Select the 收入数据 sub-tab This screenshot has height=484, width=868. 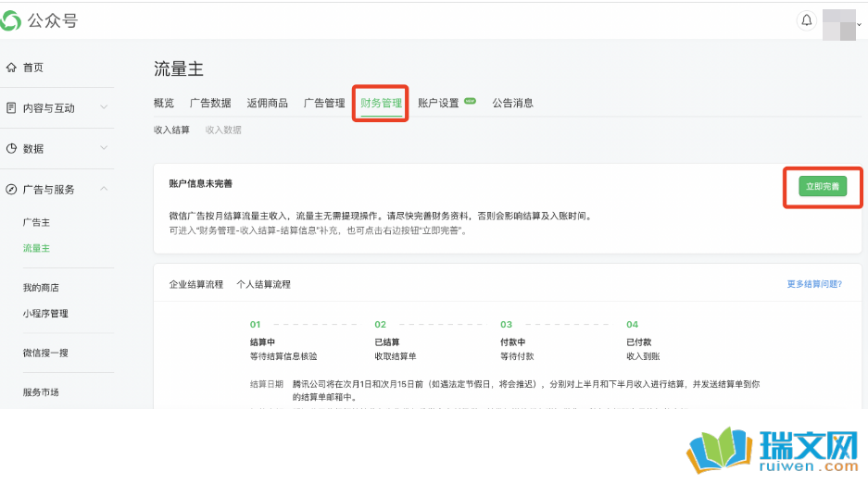223,130
